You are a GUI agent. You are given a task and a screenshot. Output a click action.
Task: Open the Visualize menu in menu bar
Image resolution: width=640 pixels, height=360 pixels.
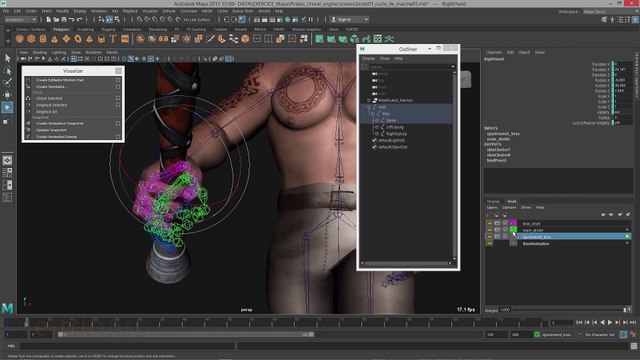pos(149,11)
